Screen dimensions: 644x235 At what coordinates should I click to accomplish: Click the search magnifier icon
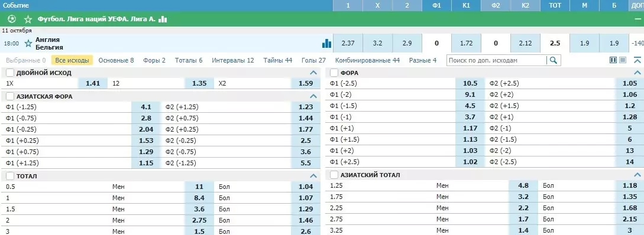[554, 60]
